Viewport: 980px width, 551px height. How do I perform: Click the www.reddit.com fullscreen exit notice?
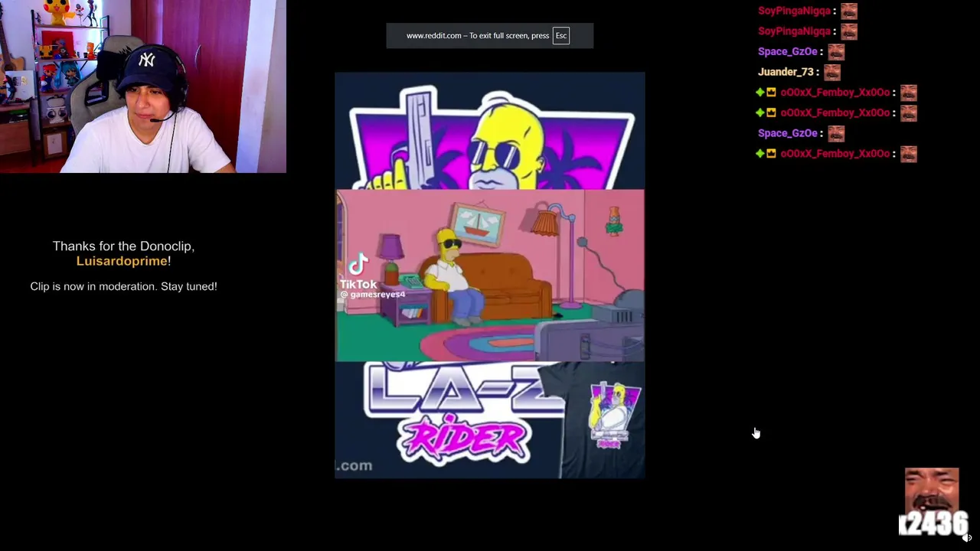point(490,35)
